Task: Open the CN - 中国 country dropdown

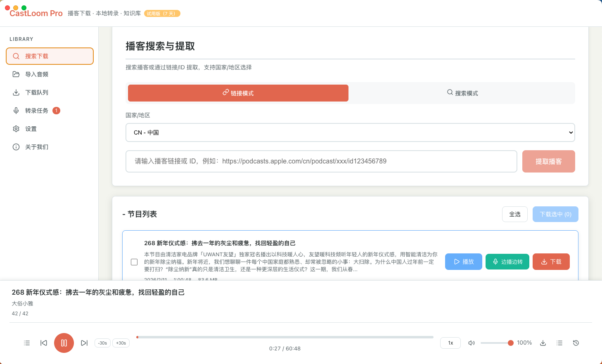Action: point(350,132)
